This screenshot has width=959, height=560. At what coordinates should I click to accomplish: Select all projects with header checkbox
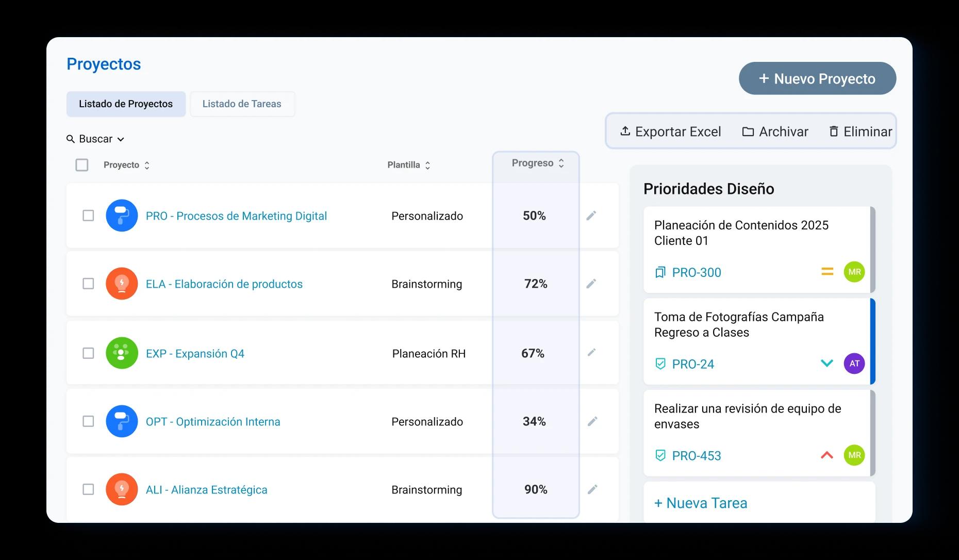pos(82,165)
